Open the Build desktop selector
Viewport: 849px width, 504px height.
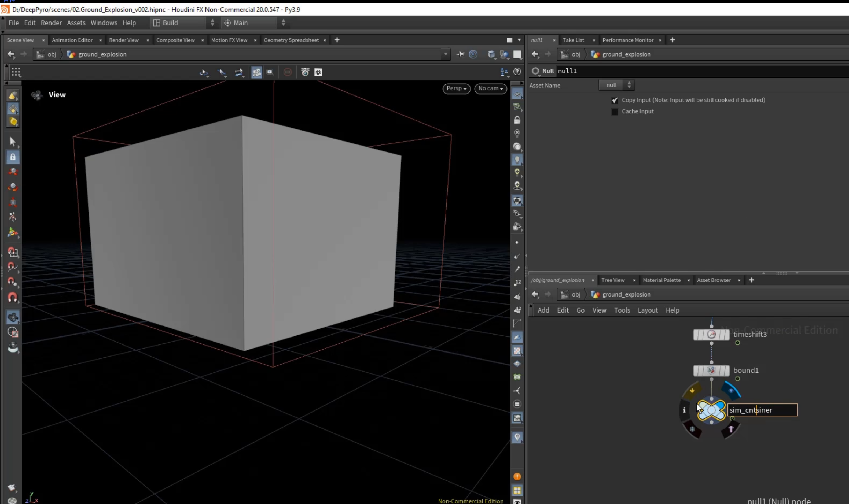pyautogui.click(x=183, y=23)
